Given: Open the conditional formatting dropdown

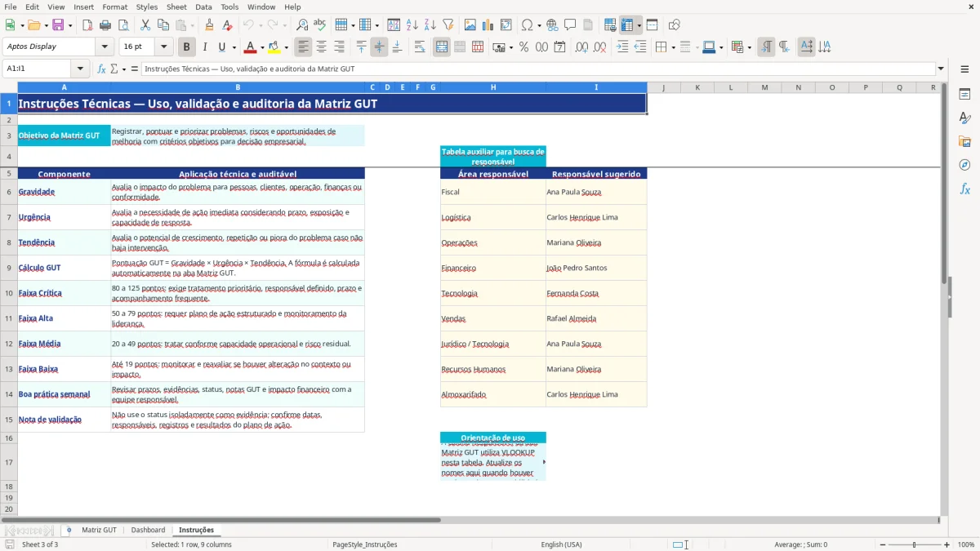Looking at the screenshot, I should click(x=749, y=47).
